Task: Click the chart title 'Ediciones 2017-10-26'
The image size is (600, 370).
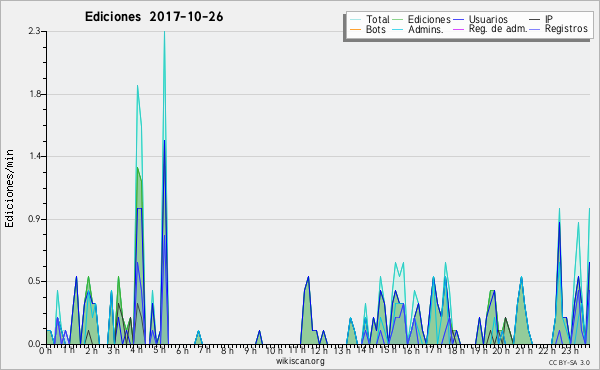Action: (x=154, y=17)
